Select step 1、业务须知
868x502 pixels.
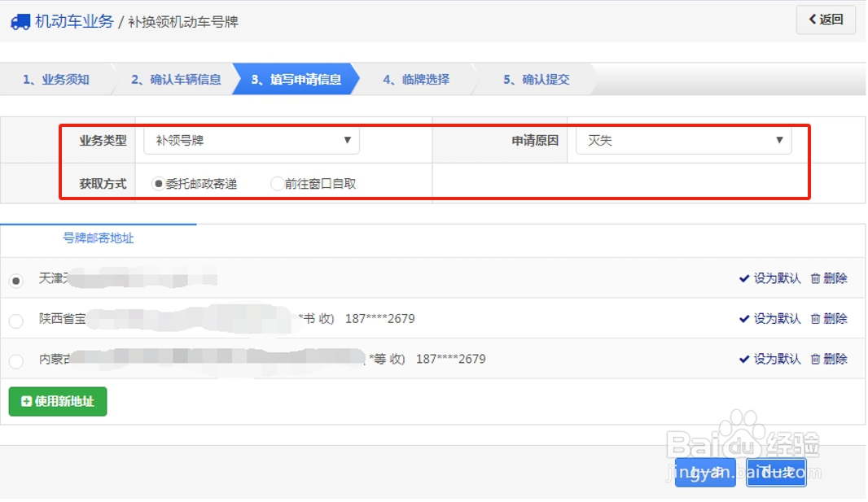click(x=56, y=80)
